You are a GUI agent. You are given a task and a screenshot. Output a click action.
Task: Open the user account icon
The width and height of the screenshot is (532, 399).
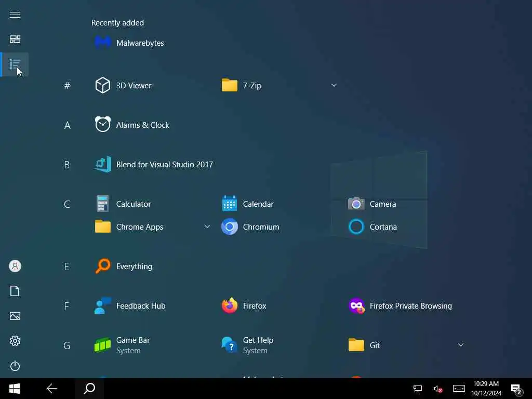point(15,266)
